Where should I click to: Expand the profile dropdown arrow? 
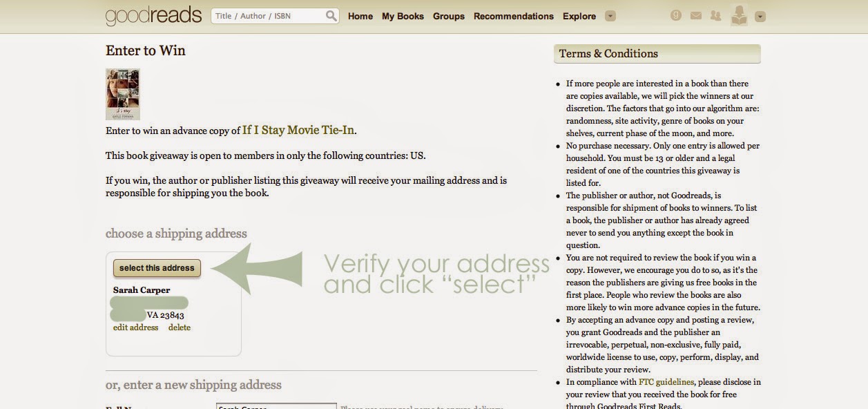coord(760,16)
